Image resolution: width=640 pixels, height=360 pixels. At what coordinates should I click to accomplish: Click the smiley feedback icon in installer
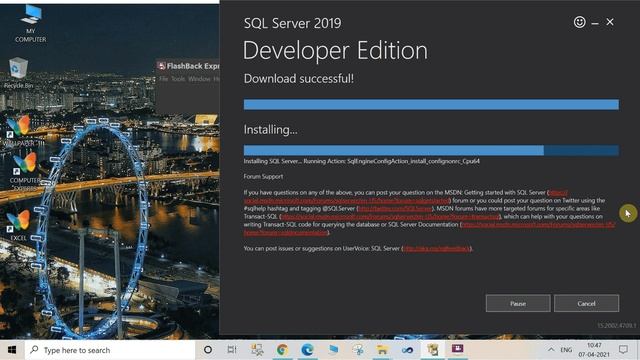580,22
